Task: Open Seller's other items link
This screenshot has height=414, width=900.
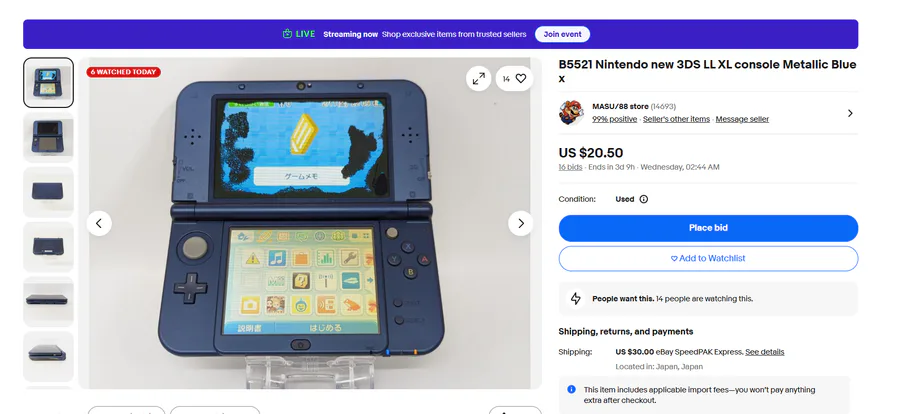Action: point(676,119)
